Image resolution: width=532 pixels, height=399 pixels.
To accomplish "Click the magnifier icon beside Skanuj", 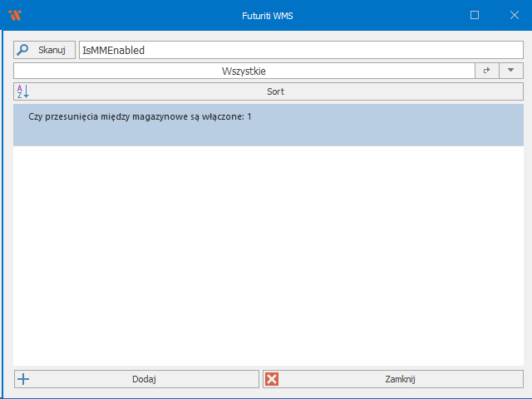I will click(23, 50).
